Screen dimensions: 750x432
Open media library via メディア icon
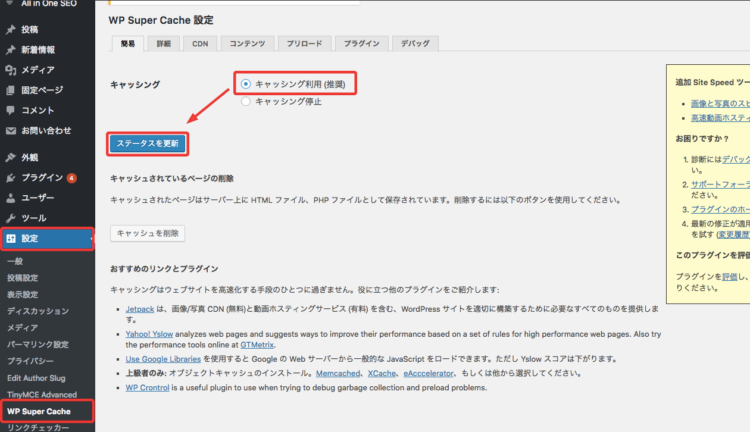pos(10,69)
